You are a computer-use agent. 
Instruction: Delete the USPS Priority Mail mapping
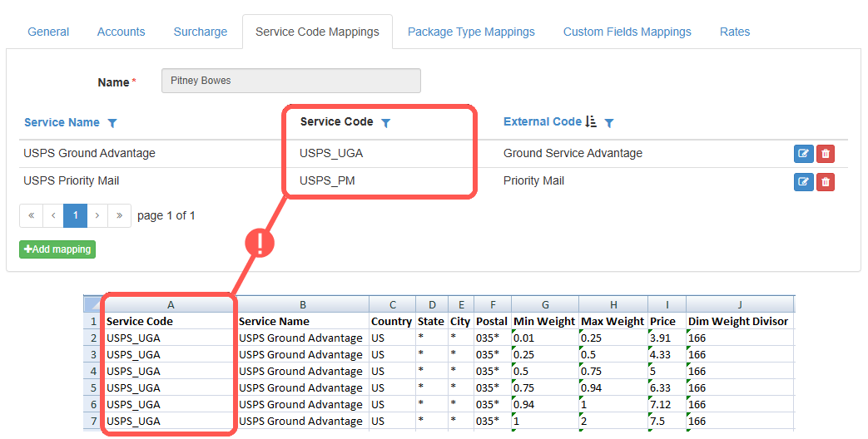click(826, 181)
